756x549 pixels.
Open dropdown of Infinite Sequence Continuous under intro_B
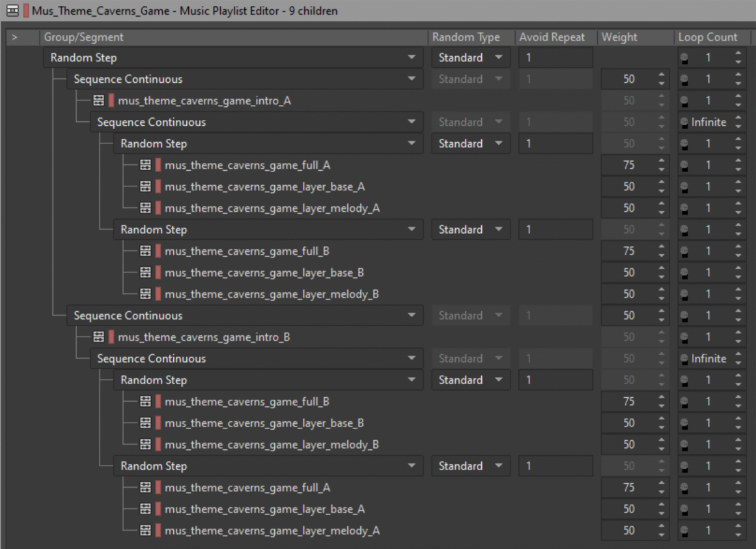click(x=412, y=358)
